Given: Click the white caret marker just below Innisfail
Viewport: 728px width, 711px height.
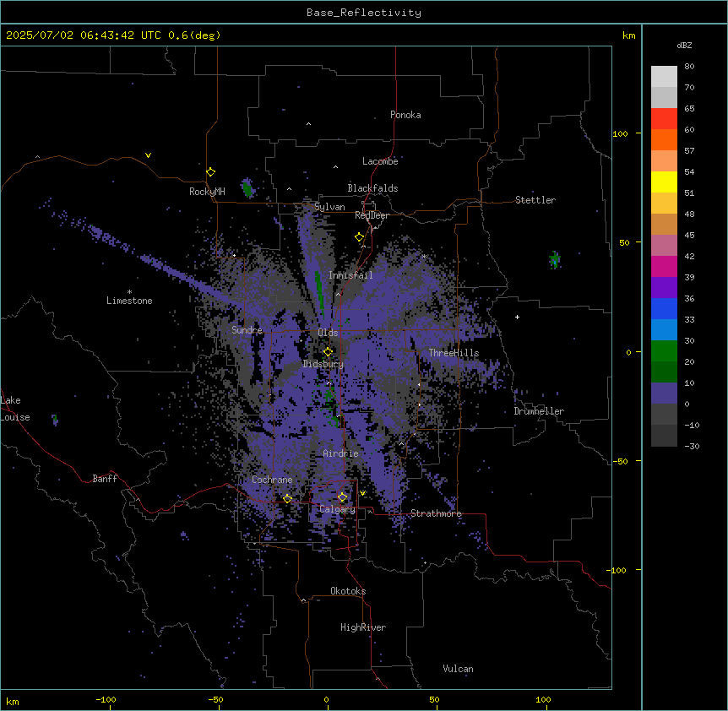Looking at the screenshot, I should [338, 294].
